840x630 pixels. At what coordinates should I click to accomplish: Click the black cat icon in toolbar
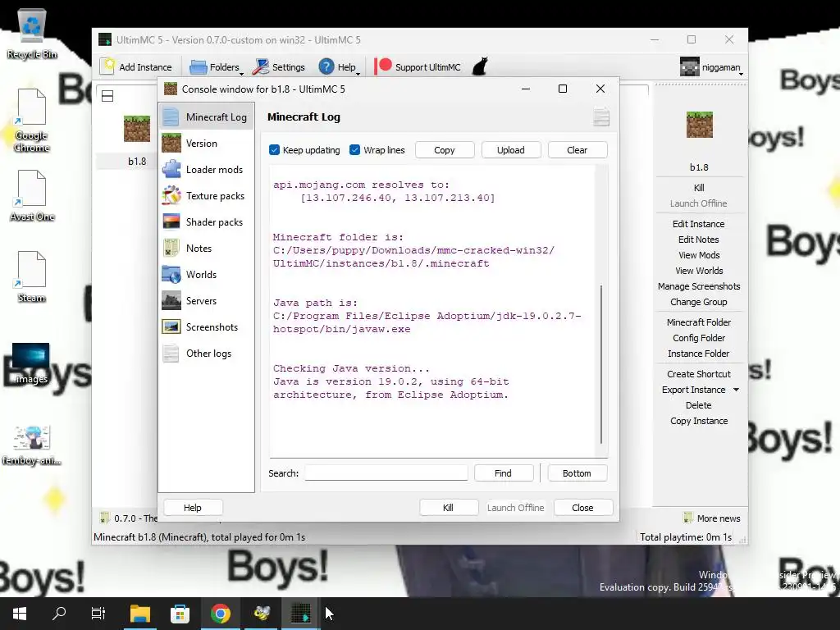(x=480, y=66)
